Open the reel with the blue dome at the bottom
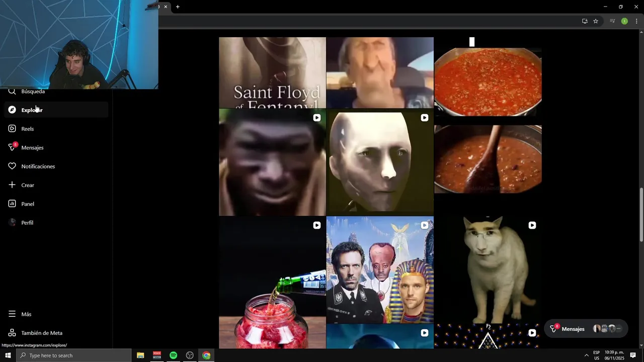644x362 pixels. point(380,336)
